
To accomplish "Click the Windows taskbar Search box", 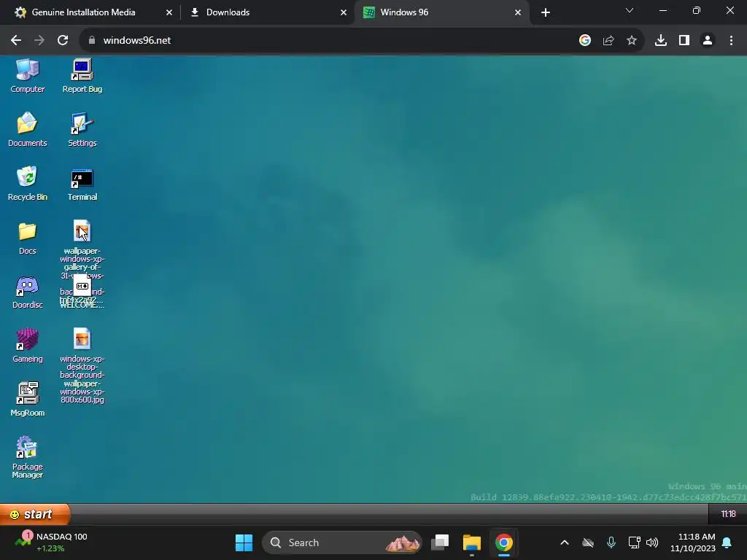I will pyautogui.click(x=342, y=542).
